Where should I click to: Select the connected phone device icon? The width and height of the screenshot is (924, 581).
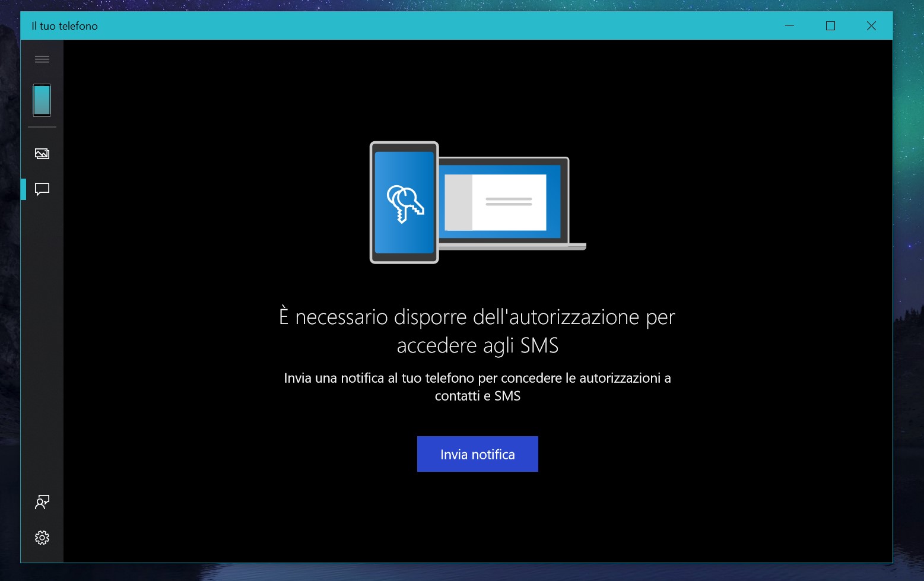(42, 100)
